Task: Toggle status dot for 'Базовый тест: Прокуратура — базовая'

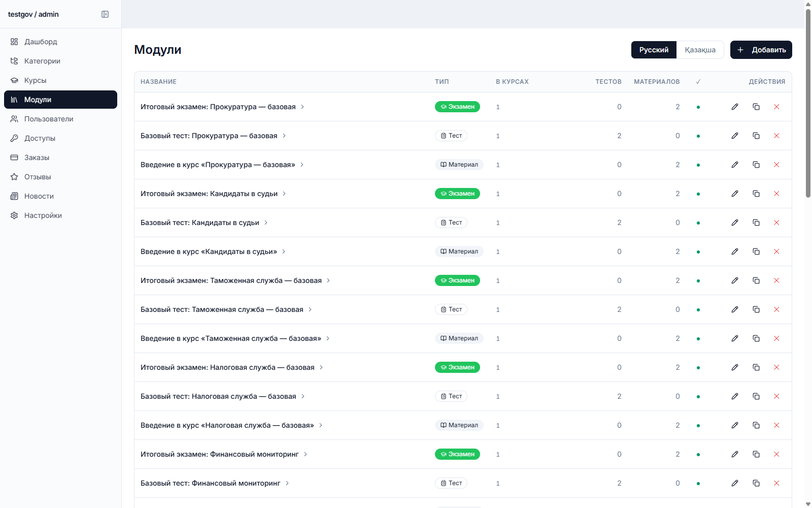Action: (698, 136)
